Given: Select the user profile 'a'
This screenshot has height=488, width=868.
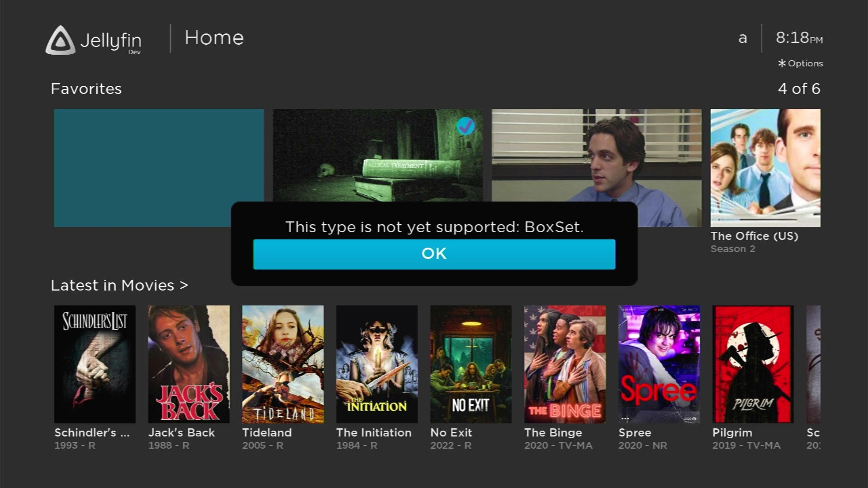Looking at the screenshot, I should click(x=742, y=38).
